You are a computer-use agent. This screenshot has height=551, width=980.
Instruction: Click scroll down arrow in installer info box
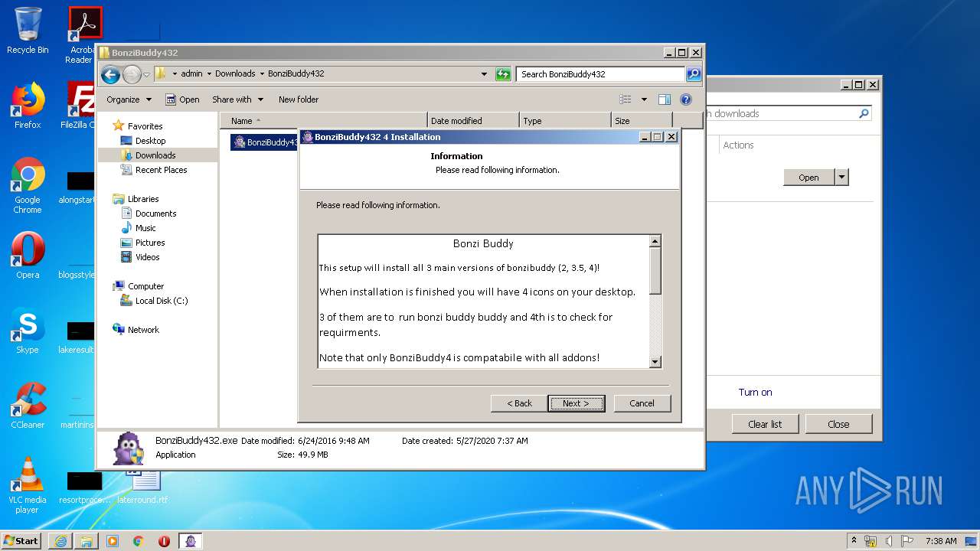(x=655, y=362)
